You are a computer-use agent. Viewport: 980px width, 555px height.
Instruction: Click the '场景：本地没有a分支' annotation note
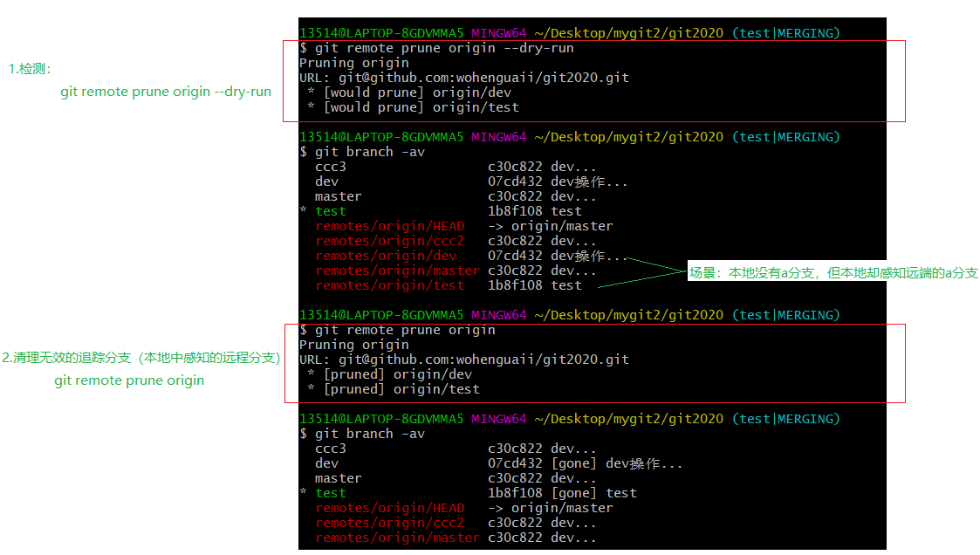833,273
